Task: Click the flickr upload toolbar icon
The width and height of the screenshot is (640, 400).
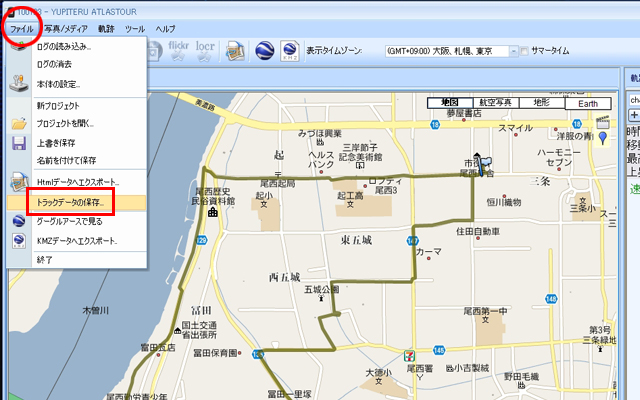Action: click(178, 51)
